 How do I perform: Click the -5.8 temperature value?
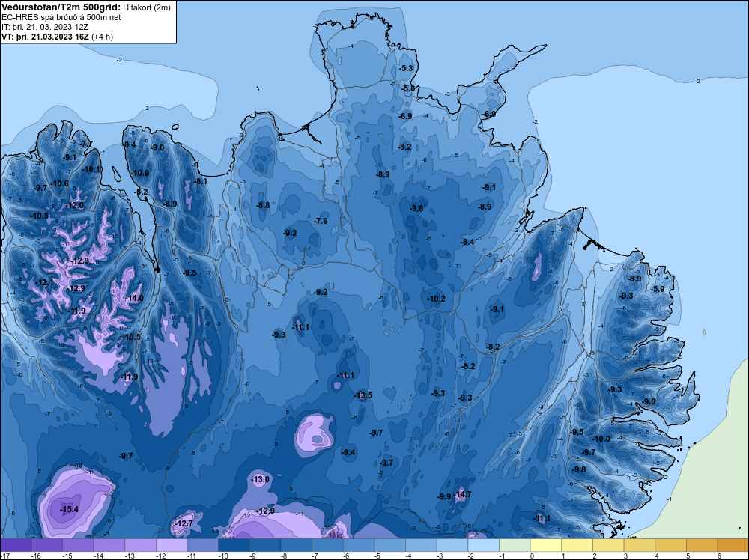408,88
